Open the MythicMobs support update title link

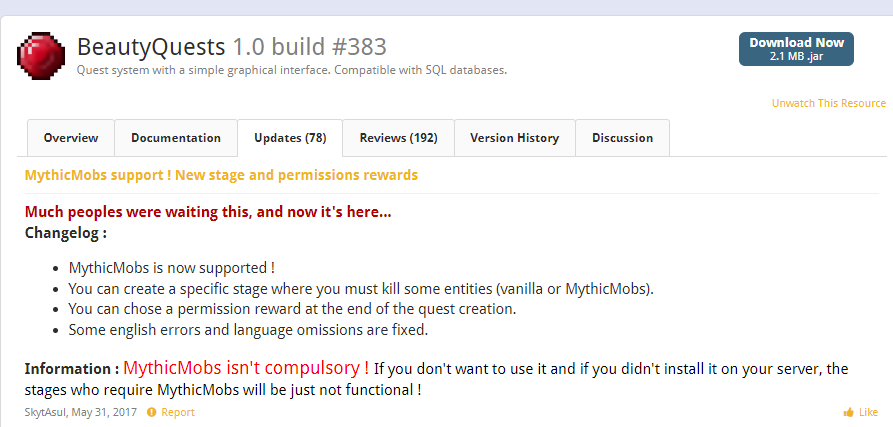(x=221, y=175)
